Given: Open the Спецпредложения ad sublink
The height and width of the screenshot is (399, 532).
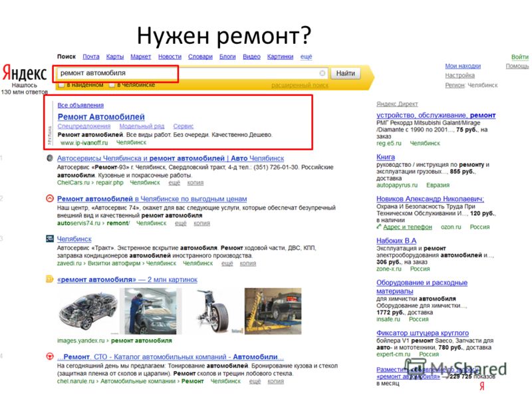Looking at the screenshot, I should click(84, 126).
